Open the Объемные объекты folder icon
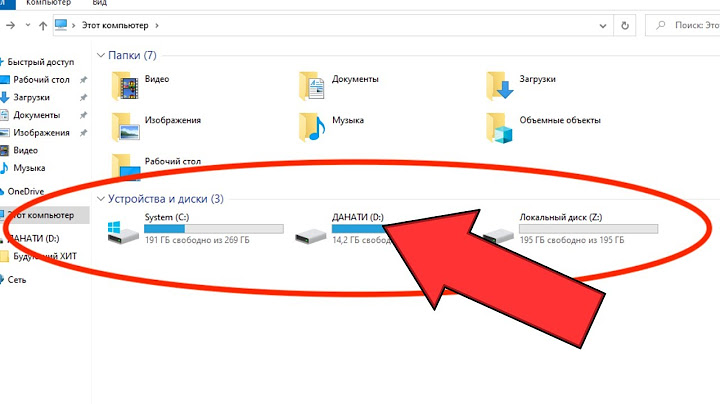The width and height of the screenshot is (720, 404). [500, 127]
